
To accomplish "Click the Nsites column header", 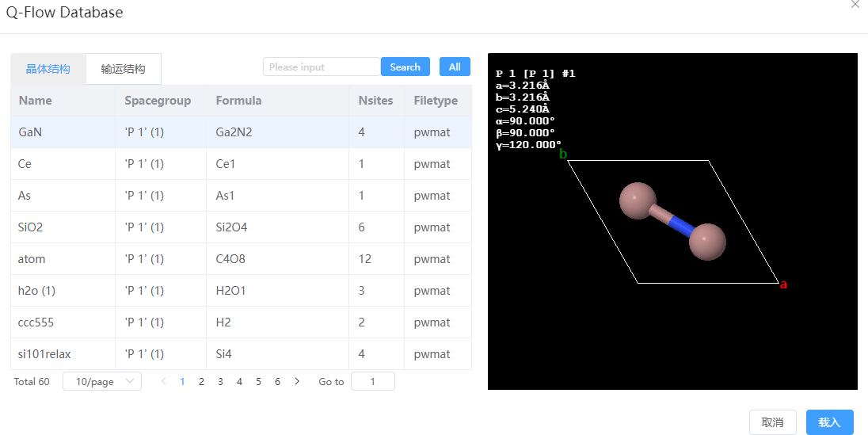I will [x=376, y=101].
